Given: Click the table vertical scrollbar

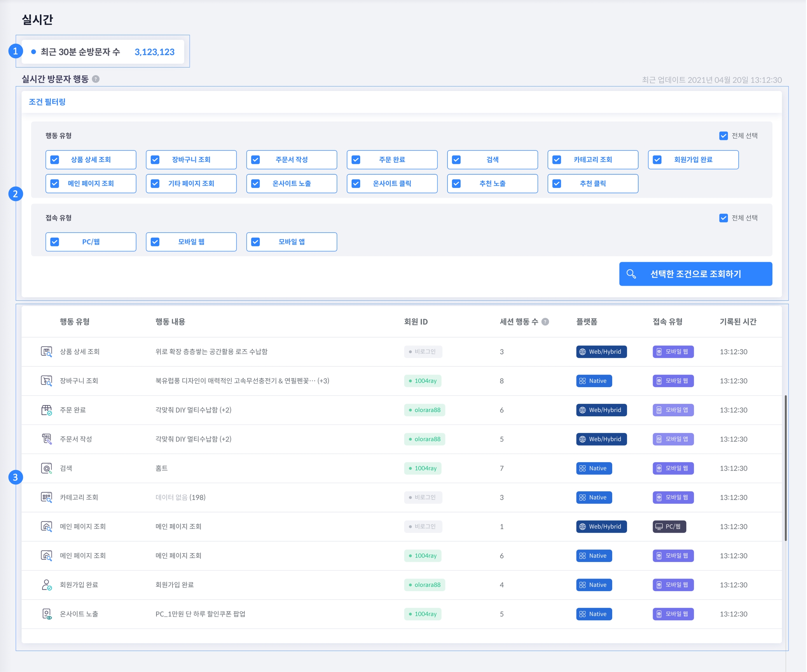Looking at the screenshot, I should 786,468.
